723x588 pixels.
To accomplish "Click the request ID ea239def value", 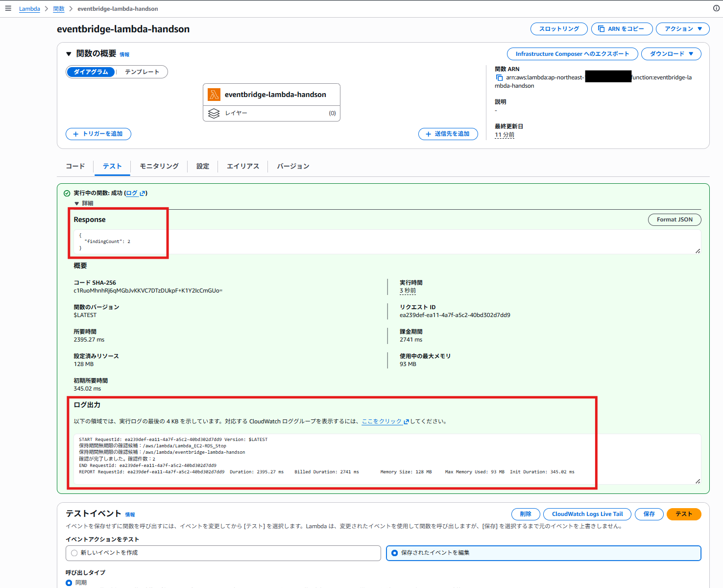I will tap(455, 315).
